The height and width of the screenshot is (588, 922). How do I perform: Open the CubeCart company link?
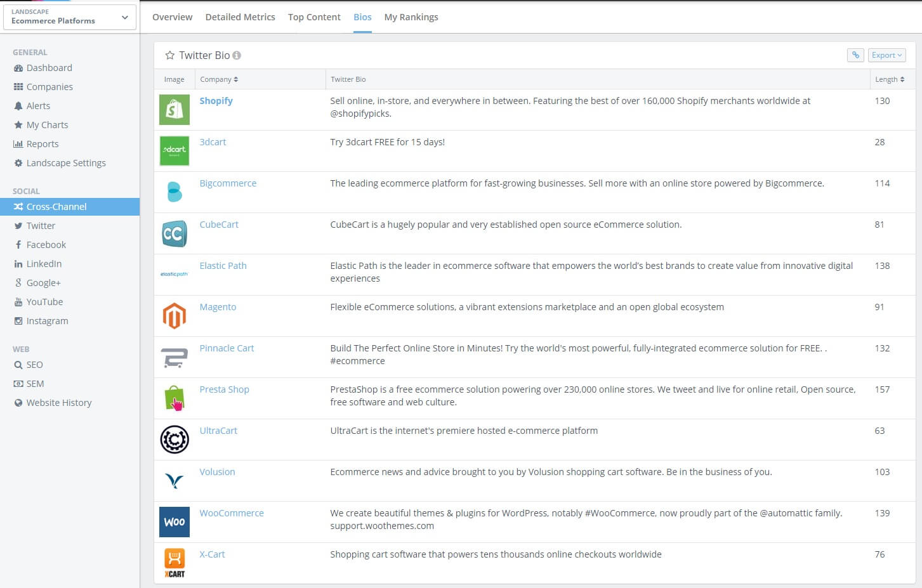(219, 225)
